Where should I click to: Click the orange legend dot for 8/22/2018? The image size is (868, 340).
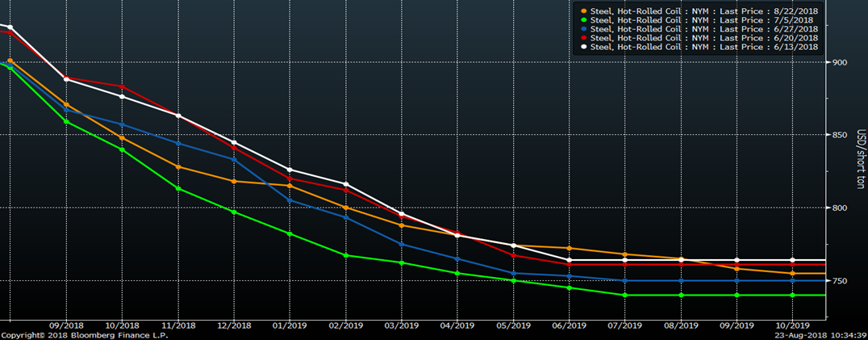584,10
